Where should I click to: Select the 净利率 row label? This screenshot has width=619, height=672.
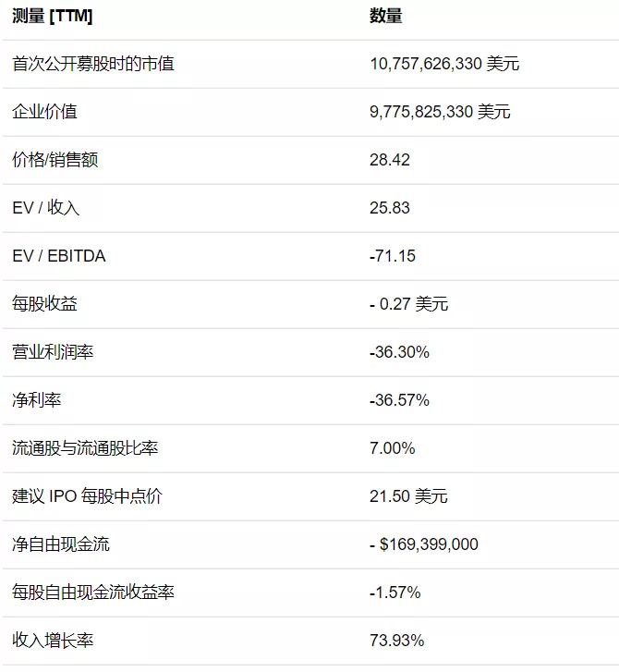[x=37, y=400]
